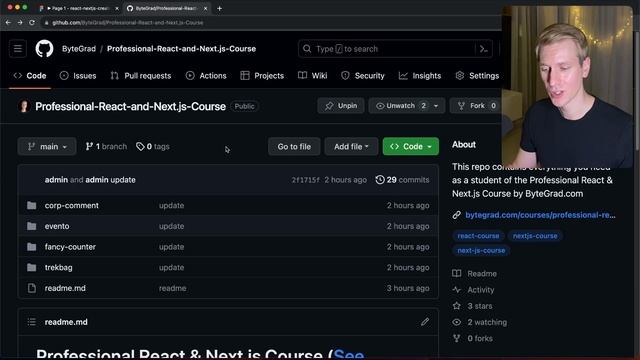The width and height of the screenshot is (640, 360).
Task: Open the Wiki tab
Action: pyautogui.click(x=313, y=76)
